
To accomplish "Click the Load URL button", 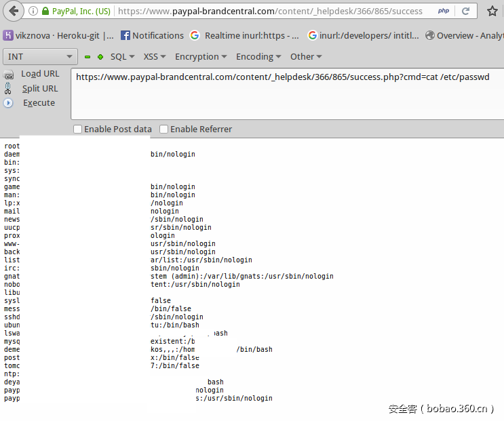I will (x=40, y=74).
